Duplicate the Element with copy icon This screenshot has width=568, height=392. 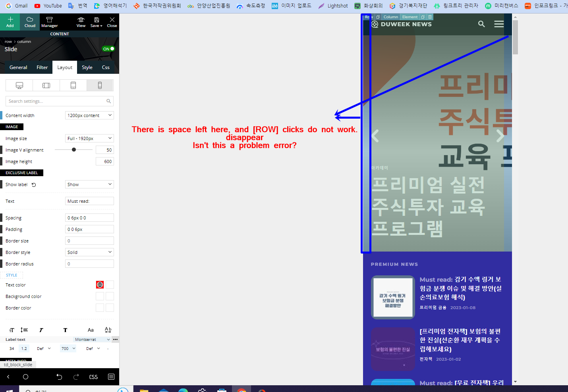coord(423,17)
